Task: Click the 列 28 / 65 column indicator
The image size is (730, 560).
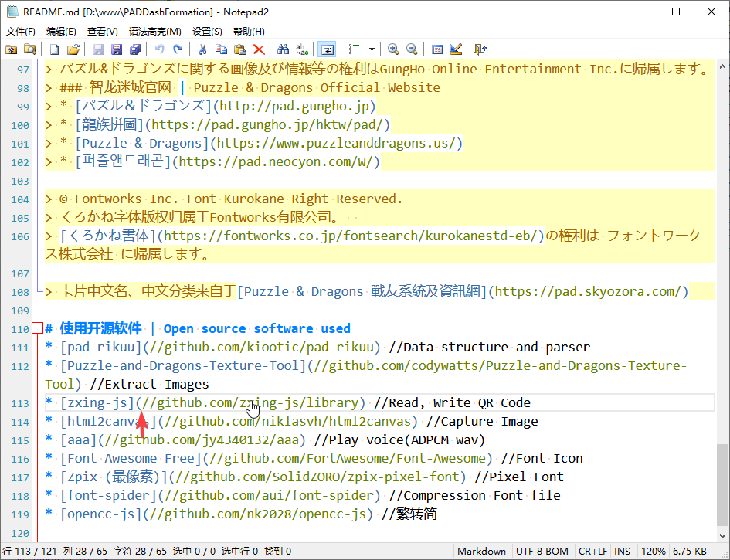Action: click(x=85, y=552)
